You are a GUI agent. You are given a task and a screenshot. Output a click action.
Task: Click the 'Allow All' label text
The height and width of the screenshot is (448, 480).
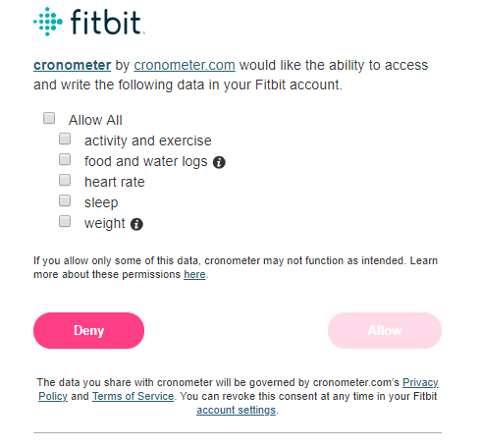(x=95, y=120)
